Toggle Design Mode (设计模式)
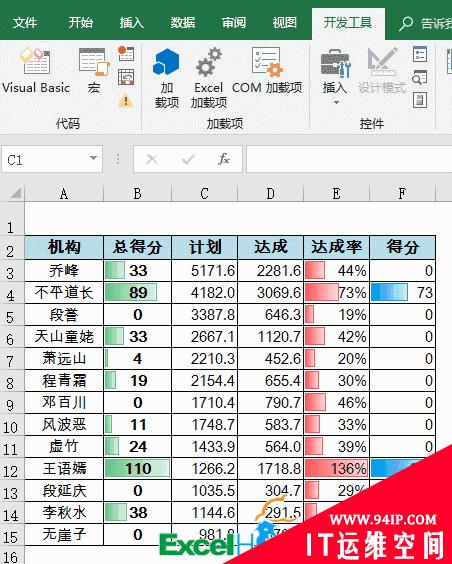 (x=382, y=70)
